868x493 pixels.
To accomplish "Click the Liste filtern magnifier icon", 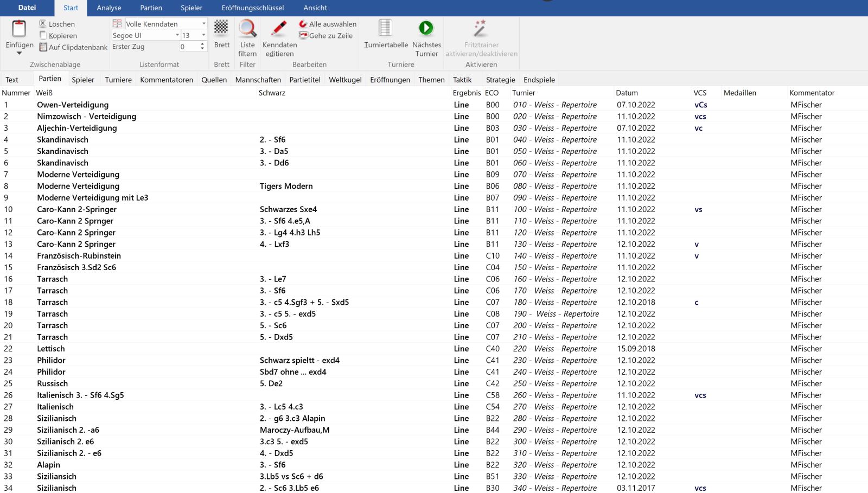I will pyautogui.click(x=247, y=28).
